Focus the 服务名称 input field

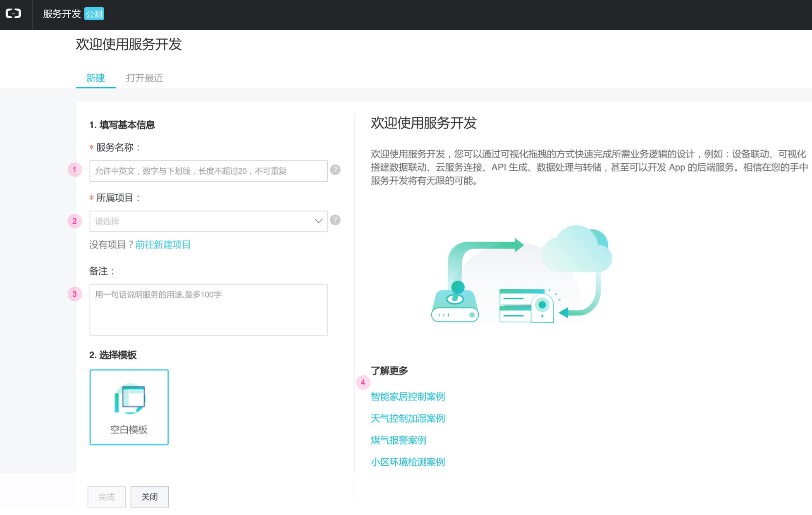[208, 171]
